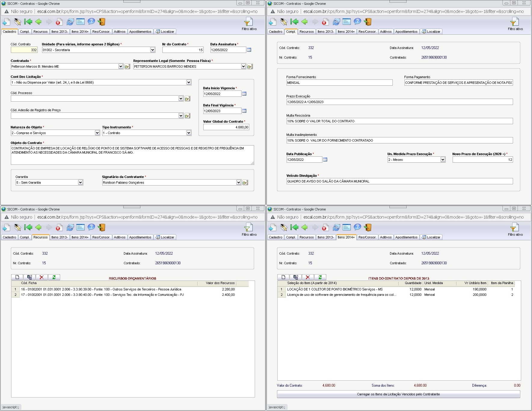This screenshot has height=411, width=532.
Task: Open the Natureza do Objeto dropdown
Action: click(x=97, y=133)
